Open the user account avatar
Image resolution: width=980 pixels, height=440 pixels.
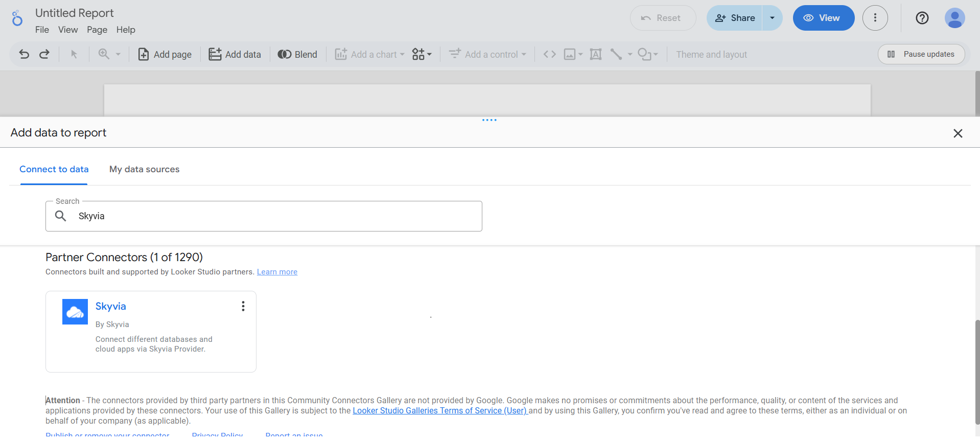coord(954,18)
